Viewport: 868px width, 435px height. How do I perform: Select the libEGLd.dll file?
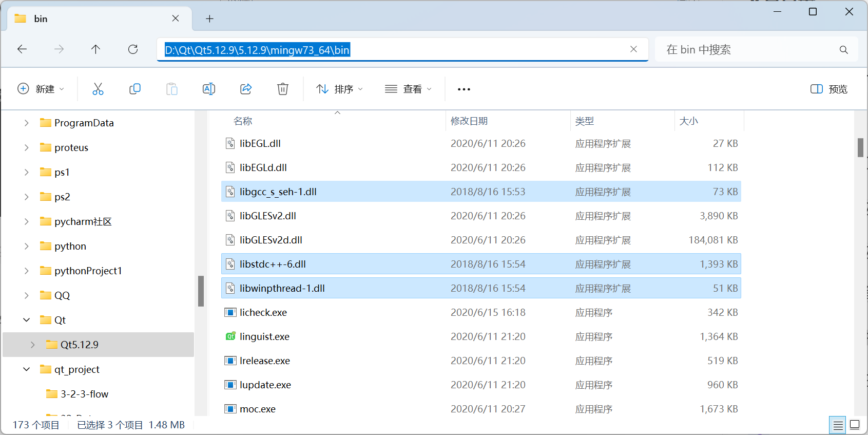click(481, 167)
